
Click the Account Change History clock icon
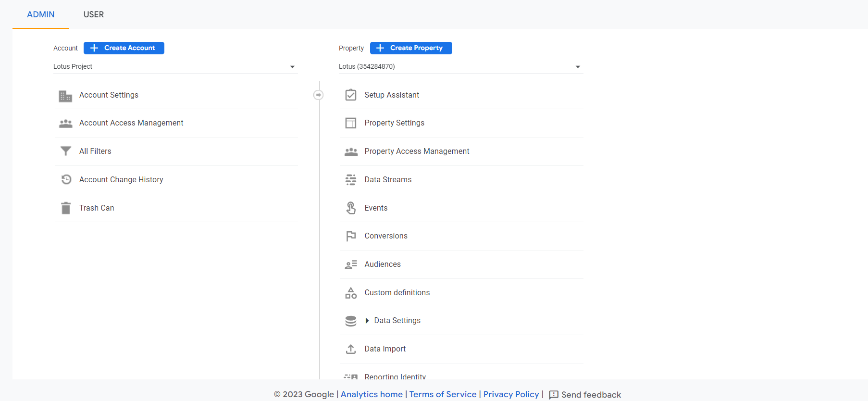point(66,179)
